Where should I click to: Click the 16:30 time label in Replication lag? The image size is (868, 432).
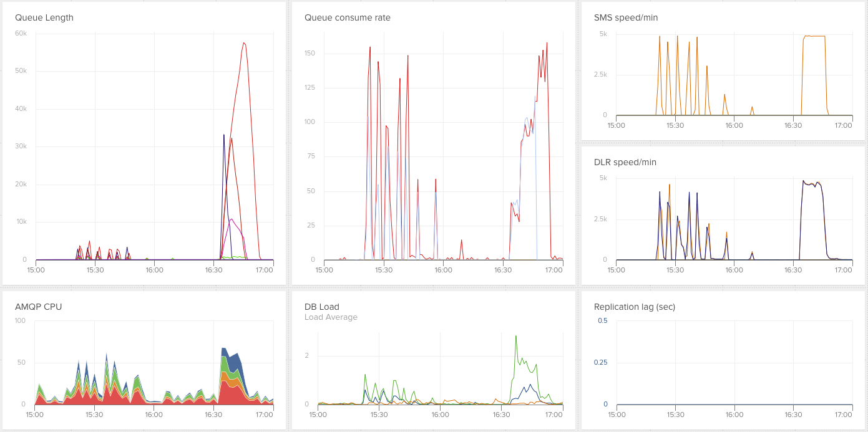click(793, 415)
